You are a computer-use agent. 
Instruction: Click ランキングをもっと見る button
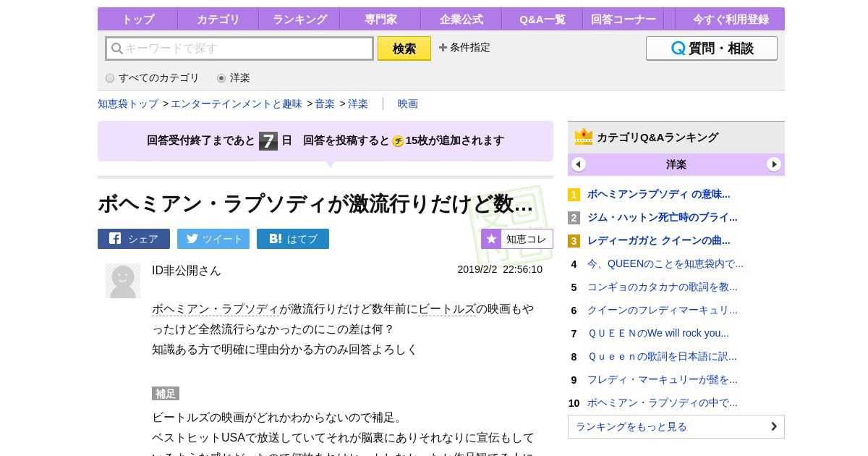676,426
